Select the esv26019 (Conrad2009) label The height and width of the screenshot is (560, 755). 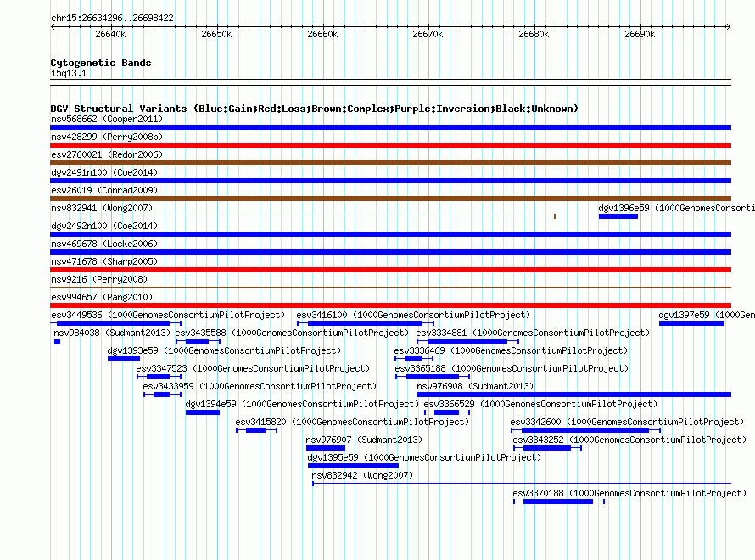tap(104, 190)
